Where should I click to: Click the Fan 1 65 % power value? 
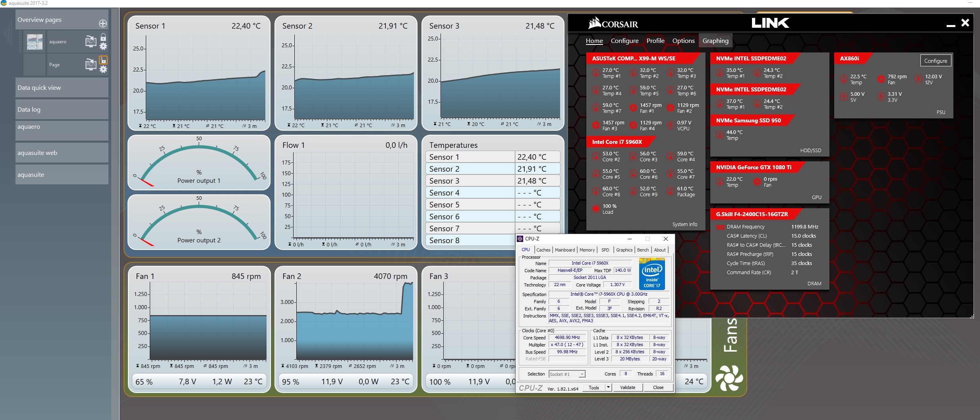144,381
